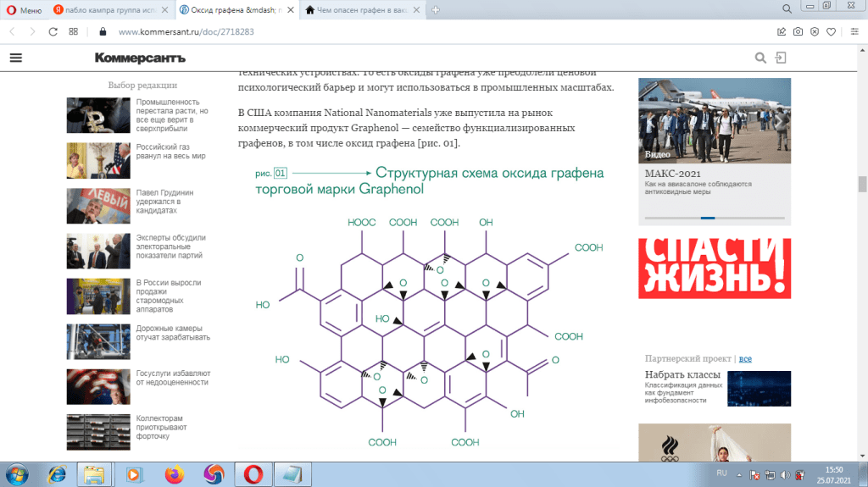Viewport: 868px width, 487px height.
Task: Open Firefox from the taskbar
Action: tap(174, 475)
